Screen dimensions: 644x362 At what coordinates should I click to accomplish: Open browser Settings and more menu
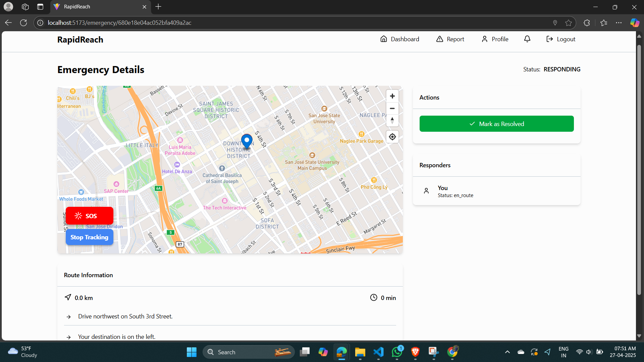click(619, 23)
